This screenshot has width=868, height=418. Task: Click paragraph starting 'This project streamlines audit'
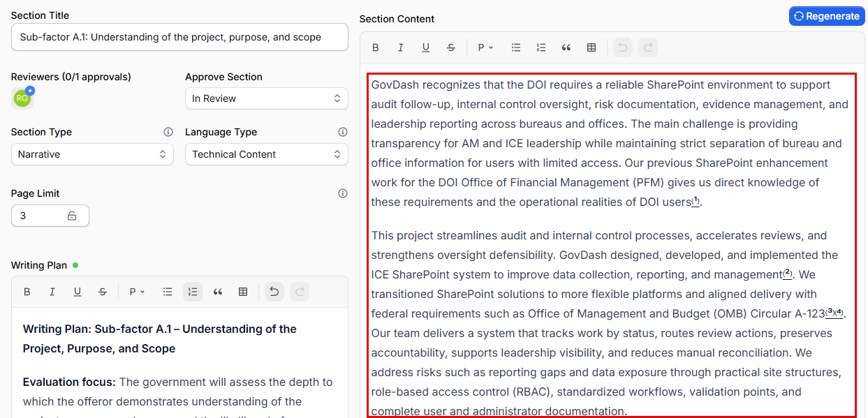(610, 323)
